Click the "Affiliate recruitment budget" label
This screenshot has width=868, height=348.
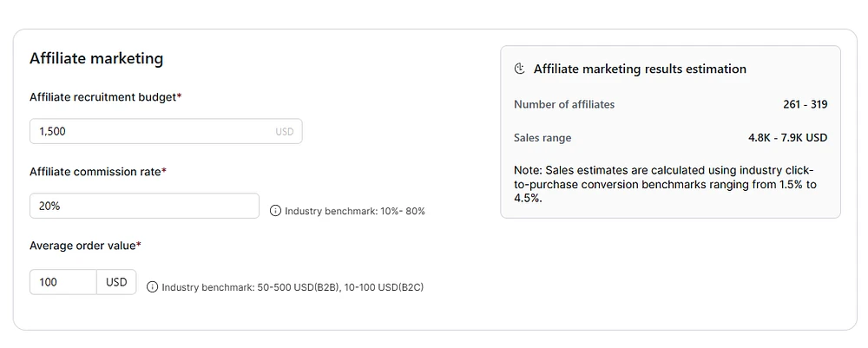[106, 97]
